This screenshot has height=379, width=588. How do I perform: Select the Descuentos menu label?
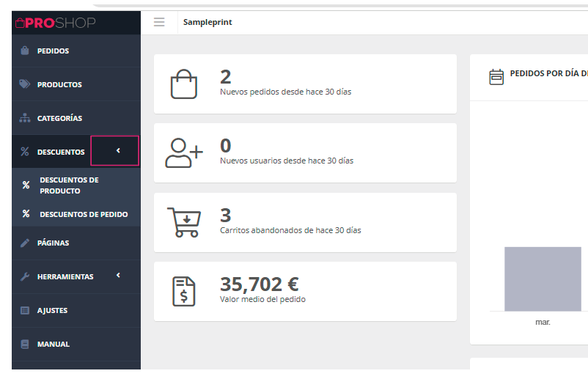61,152
